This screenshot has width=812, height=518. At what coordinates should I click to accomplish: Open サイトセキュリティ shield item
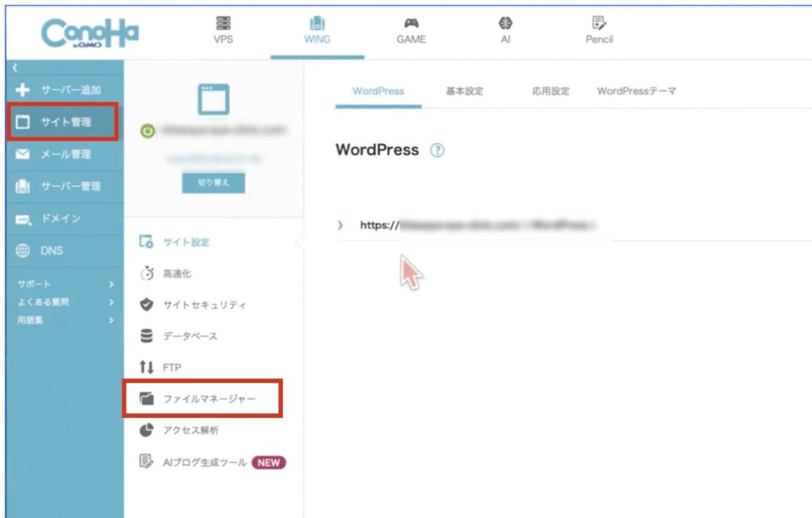[x=204, y=305]
